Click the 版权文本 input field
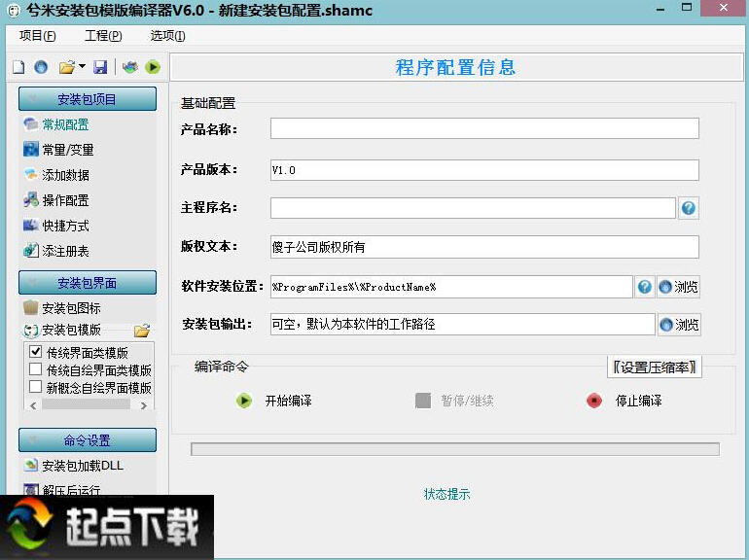 pyautogui.click(x=484, y=247)
